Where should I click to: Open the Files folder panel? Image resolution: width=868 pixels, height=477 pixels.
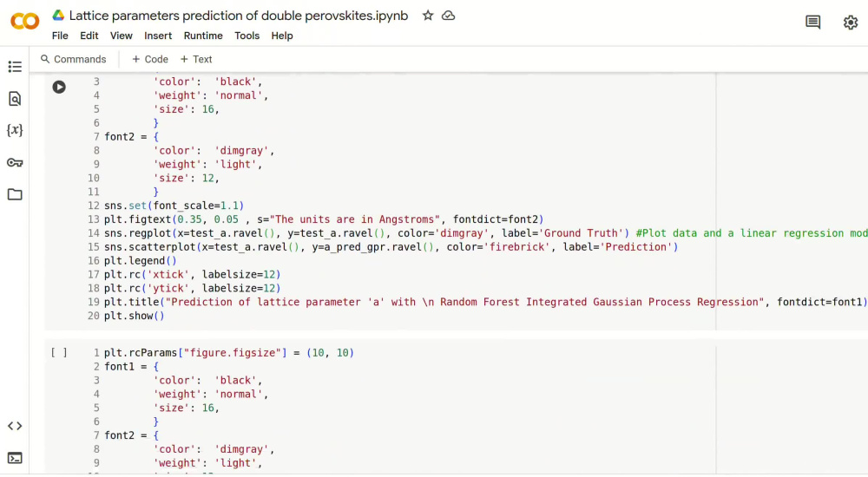(x=15, y=194)
